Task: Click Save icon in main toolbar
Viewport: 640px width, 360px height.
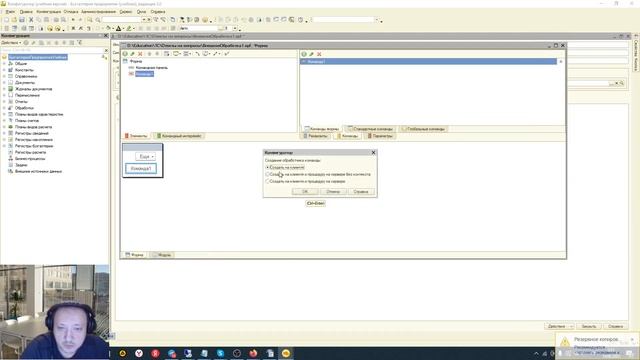Action: [22, 20]
